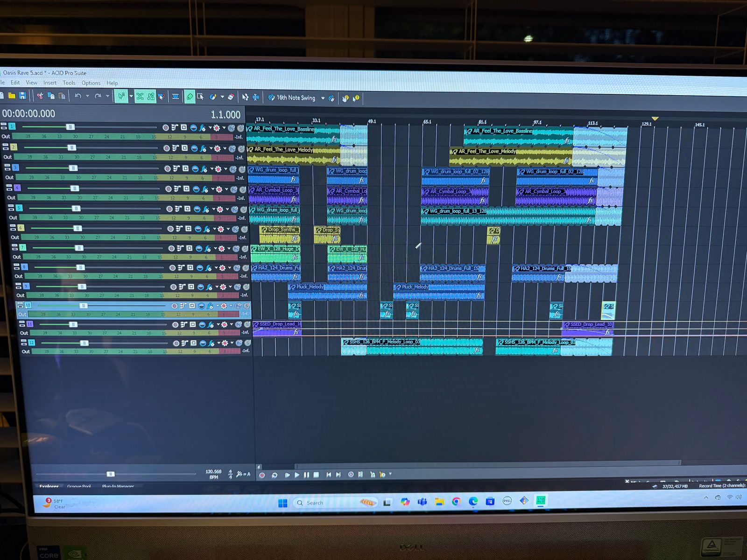Open the Options menu
The width and height of the screenshot is (747, 560).
(91, 83)
